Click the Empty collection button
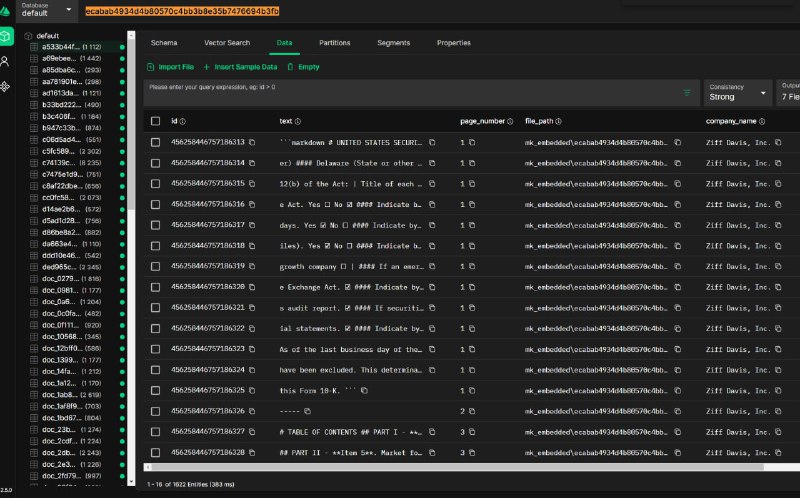The width and height of the screenshot is (800, 498). (x=303, y=67)
